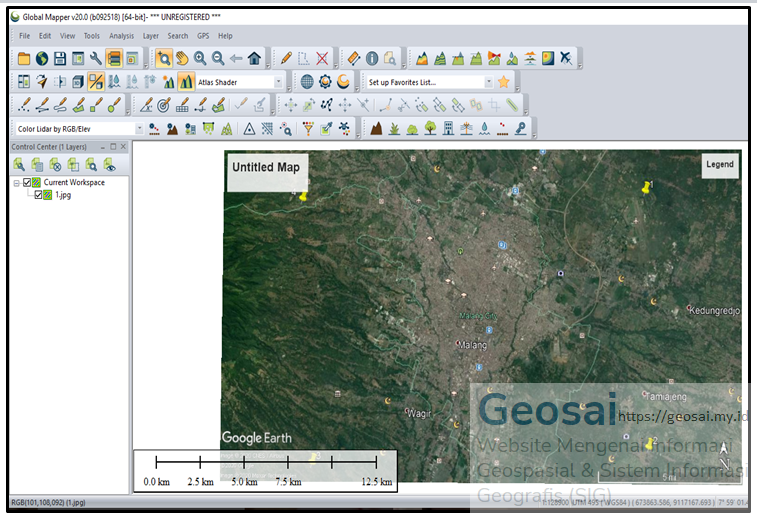Toggle the 1.jpg layer checkbox
This screenshot has height=519, width=757.
pos(38,195)
